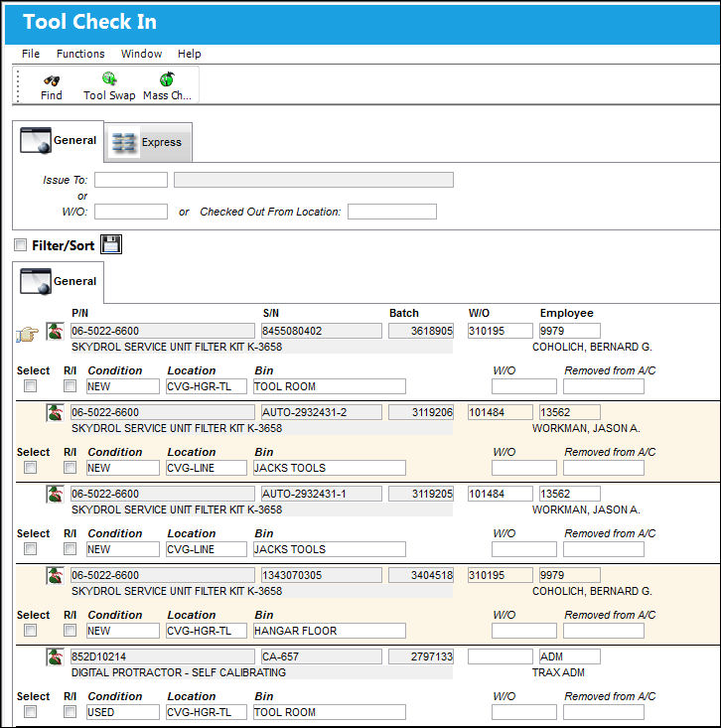Click Location field for S/N AUTO-2932431-1 row
The height and width of the screenshot is (728, 721).
[207, 549]
